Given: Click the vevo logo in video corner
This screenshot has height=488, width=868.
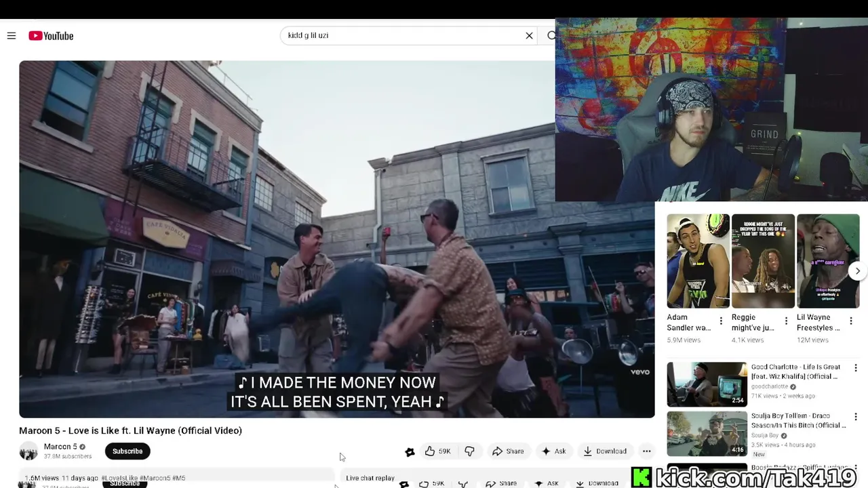Looking at the screenshot, I should [640, 372].
